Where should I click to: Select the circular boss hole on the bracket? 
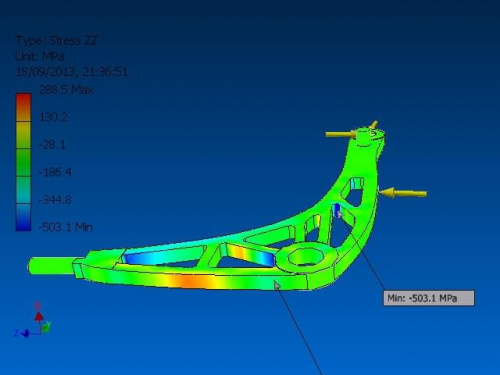point(305,257)
